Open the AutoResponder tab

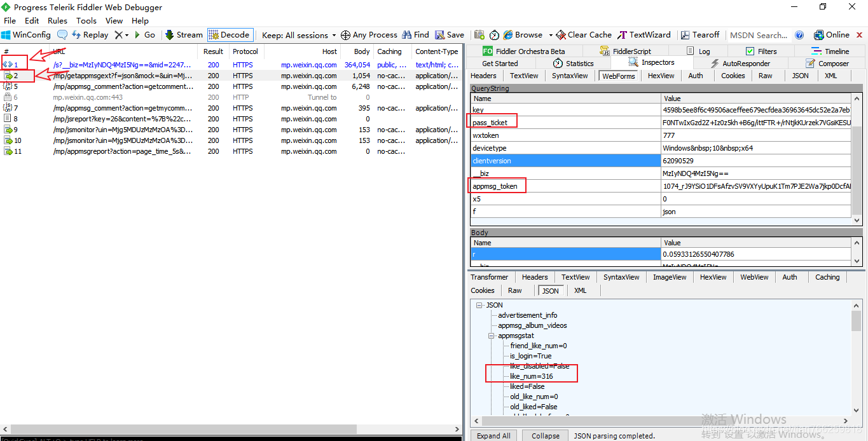740,64
